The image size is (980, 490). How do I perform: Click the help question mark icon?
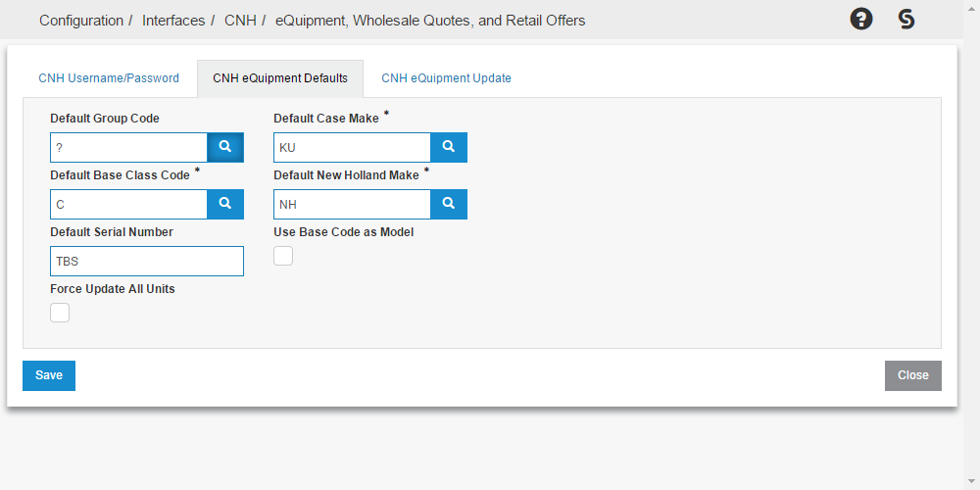click(860, 19)
